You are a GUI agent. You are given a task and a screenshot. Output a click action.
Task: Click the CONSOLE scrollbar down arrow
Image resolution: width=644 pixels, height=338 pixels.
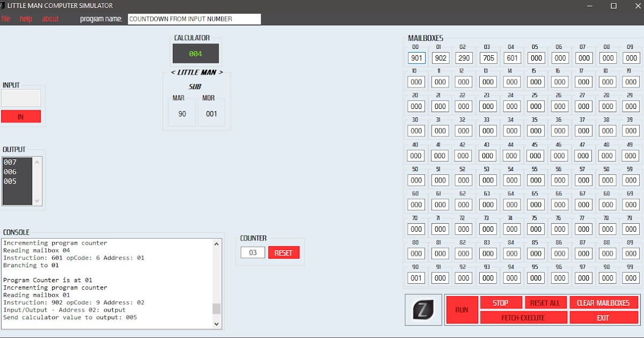(216, 324)
